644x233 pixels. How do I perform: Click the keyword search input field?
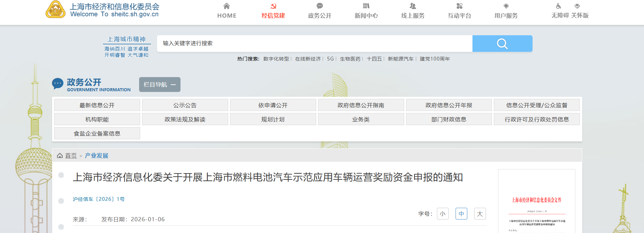pos(315,44)
